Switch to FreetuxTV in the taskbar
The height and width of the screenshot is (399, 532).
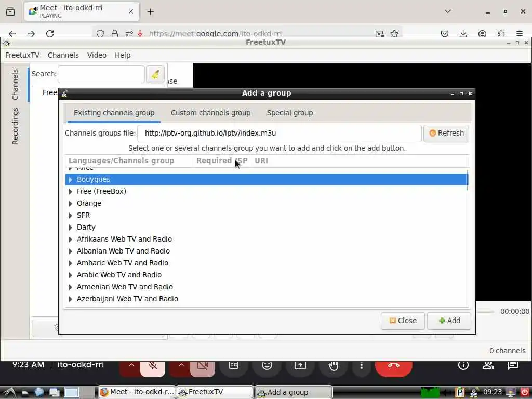pyautogui.click(x=216, y=392)
